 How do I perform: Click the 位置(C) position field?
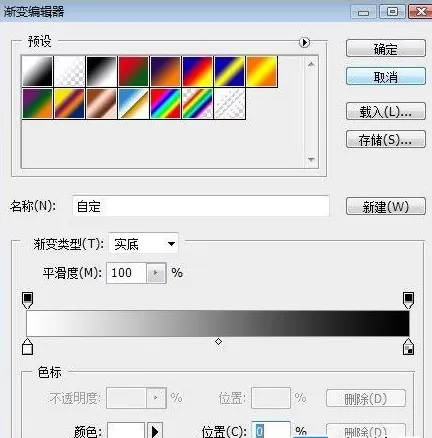pyautogui.click(x=271, y=430)
